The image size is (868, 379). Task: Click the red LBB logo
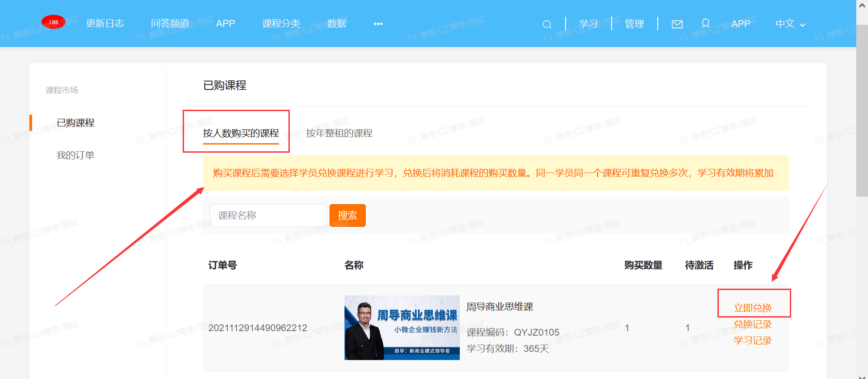click(53, 22)
